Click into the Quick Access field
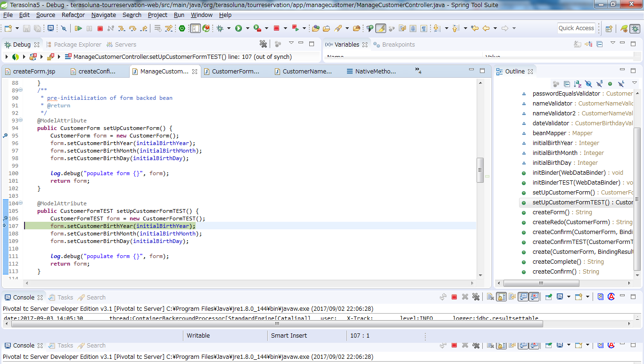 [x=576, y=28]
